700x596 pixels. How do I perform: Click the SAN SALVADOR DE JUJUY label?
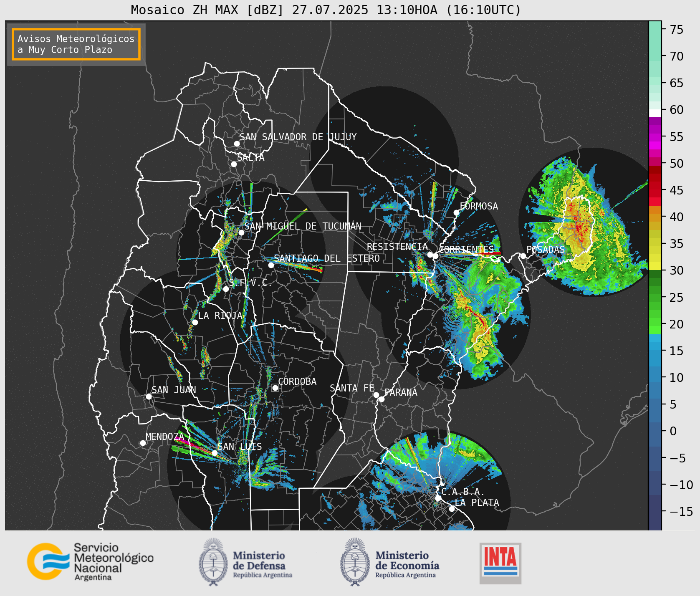coord(298,137)
